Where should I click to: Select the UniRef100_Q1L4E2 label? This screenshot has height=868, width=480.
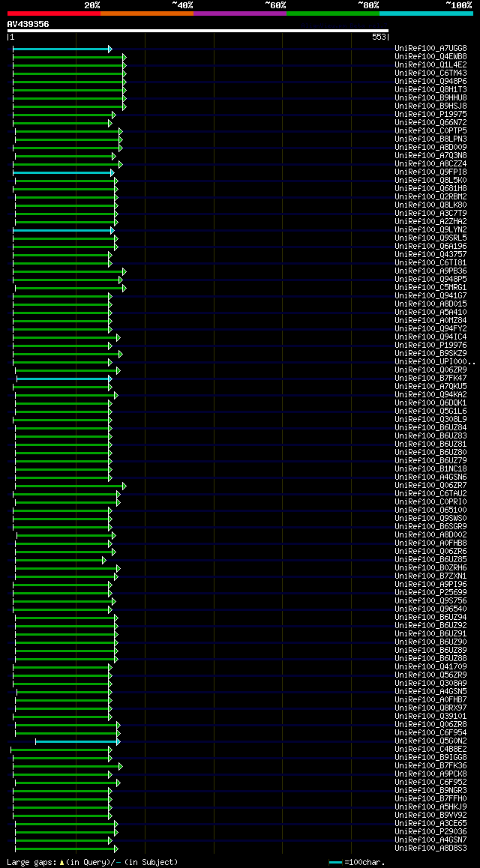(430, 64)
